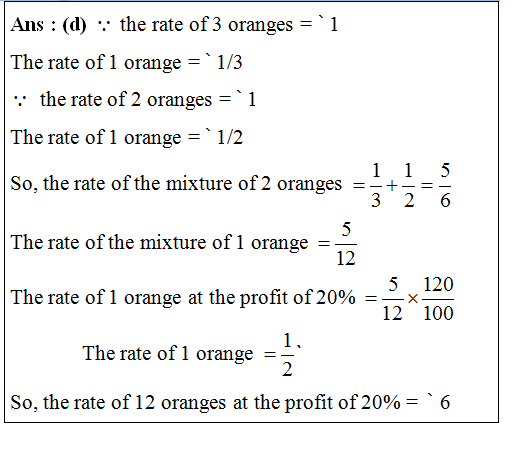Click the final fraction 1 over 2
This screenshot has width=523, height=456.
(287, 355)
